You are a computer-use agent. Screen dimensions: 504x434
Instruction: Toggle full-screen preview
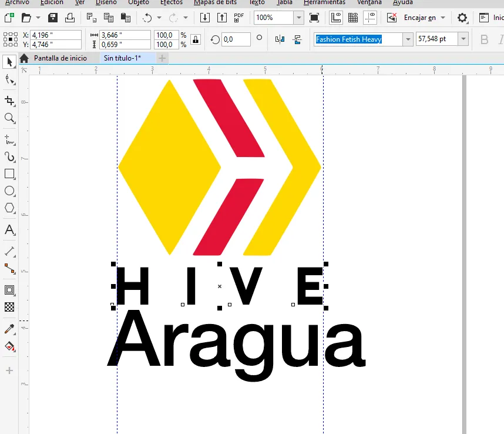(314, 18)
